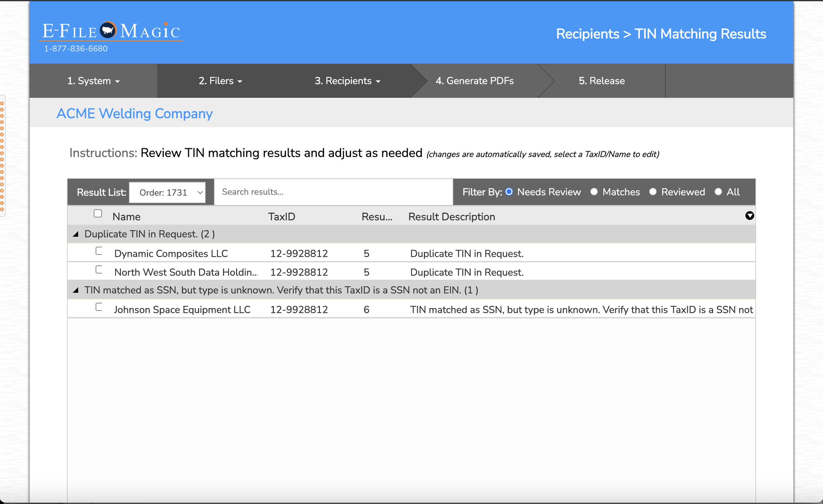Click the E-File Magic logo
Image resolution: width=823 pixels, height=504 pixels.
tap(111, 32)
